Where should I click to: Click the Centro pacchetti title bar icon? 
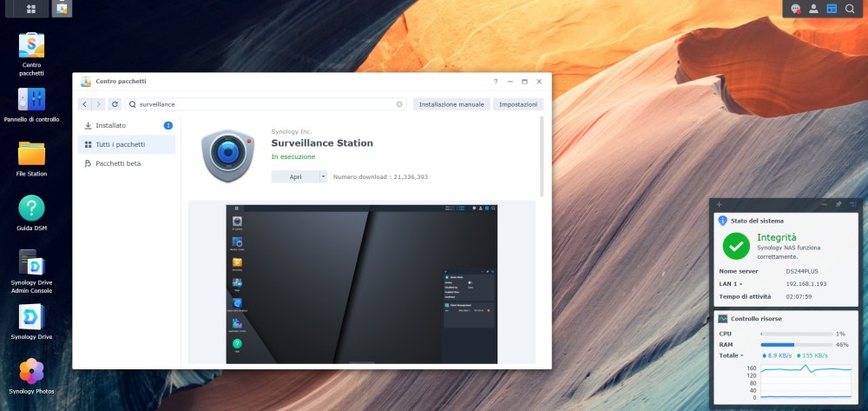[86, 82]
